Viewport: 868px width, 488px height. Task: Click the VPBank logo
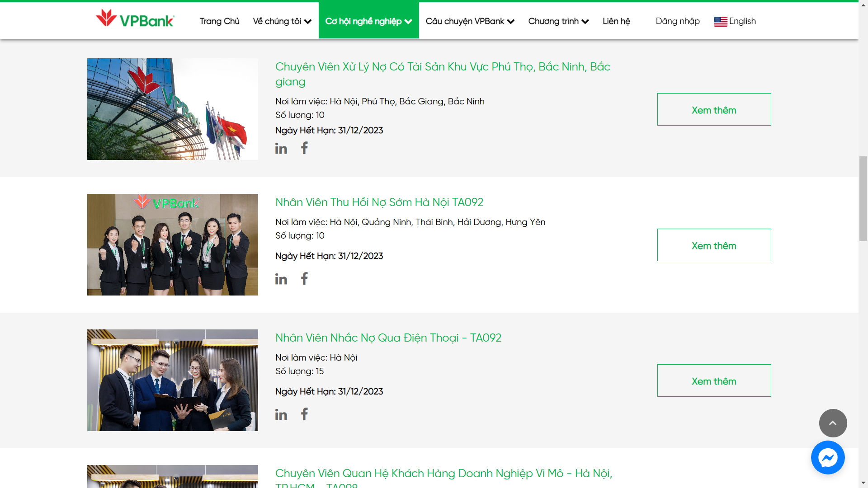tap(135, 19)
